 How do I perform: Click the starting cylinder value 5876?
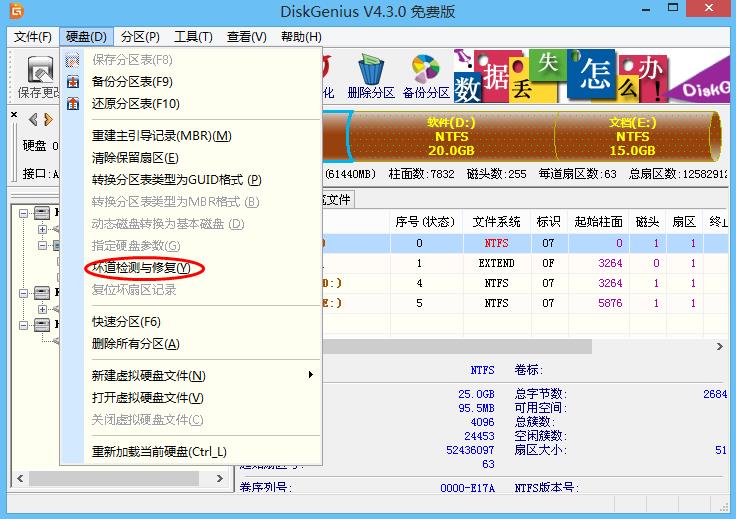tap(610, 303)
